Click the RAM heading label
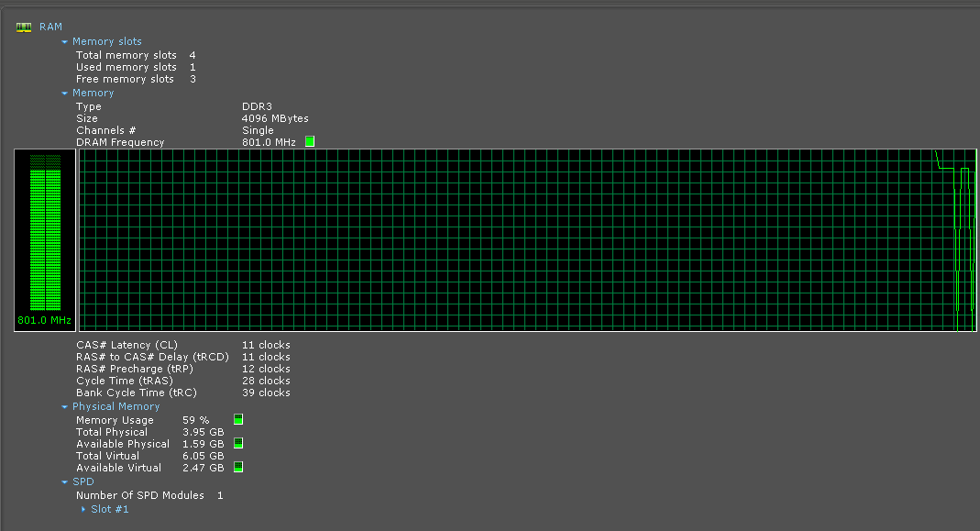The height and width of the screenshot is (531, 980). [x=50, y=28]
